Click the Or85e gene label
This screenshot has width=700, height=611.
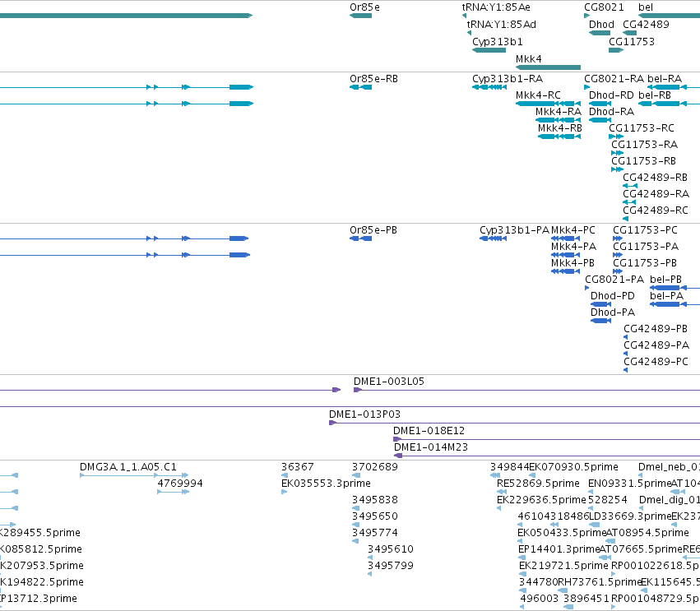click(364, 7)
